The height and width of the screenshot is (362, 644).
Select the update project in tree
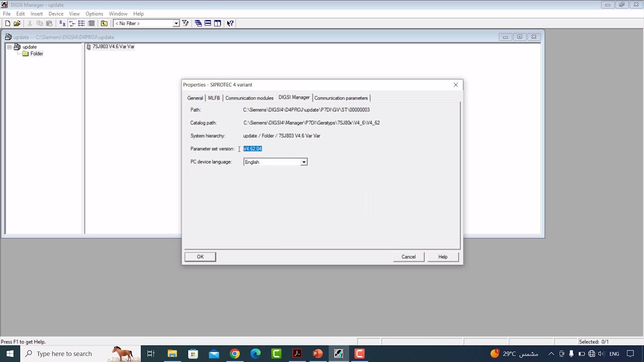point(29,47)
